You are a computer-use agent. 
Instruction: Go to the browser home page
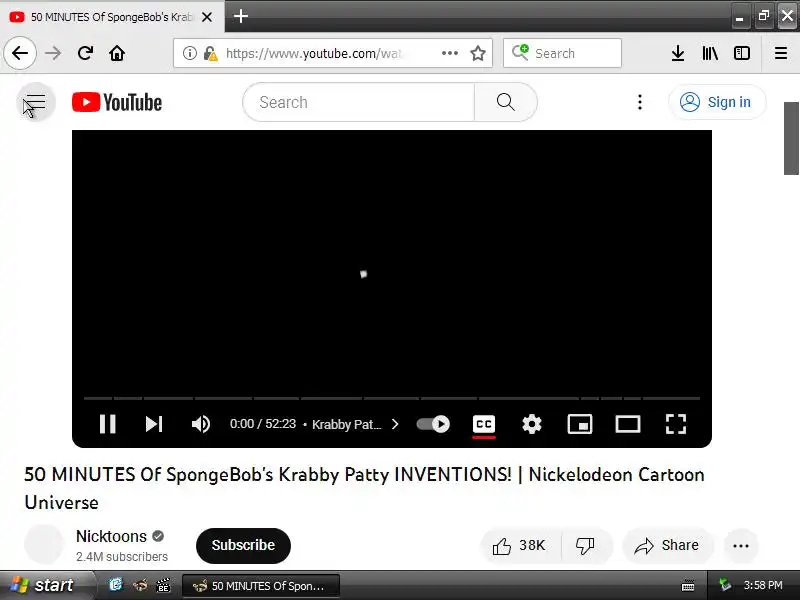[x=117, y=53]
